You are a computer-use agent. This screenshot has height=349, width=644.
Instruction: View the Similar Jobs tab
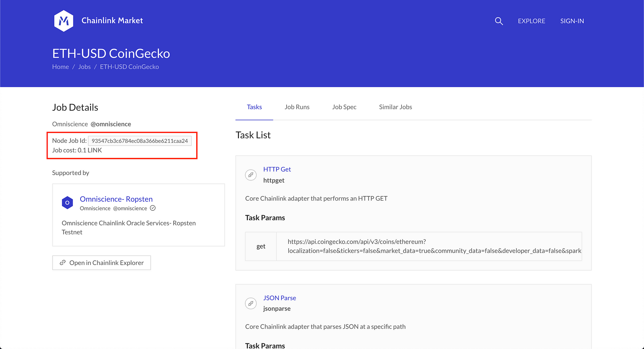pos(396,107)
